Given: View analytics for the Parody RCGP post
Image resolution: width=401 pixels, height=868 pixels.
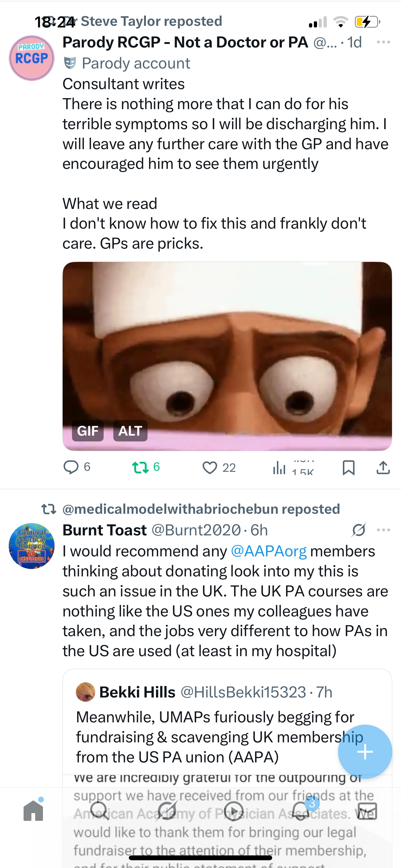Looking at the screenshot, I should [279, 468].
